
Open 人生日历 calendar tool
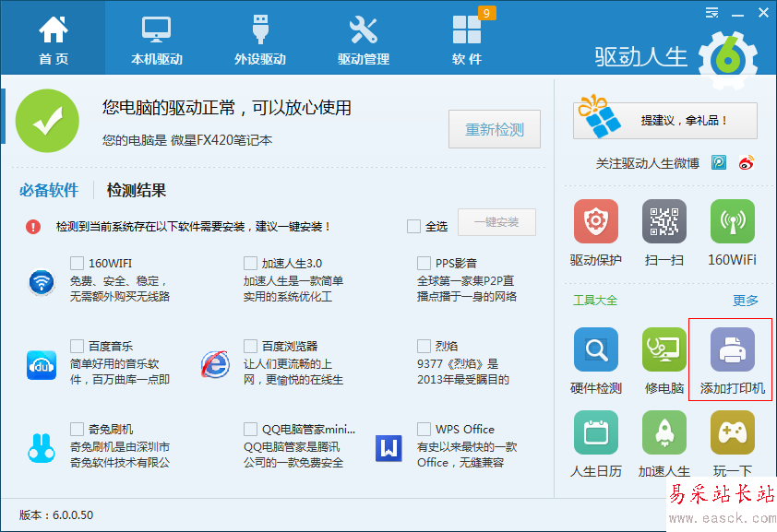(595, 432)
